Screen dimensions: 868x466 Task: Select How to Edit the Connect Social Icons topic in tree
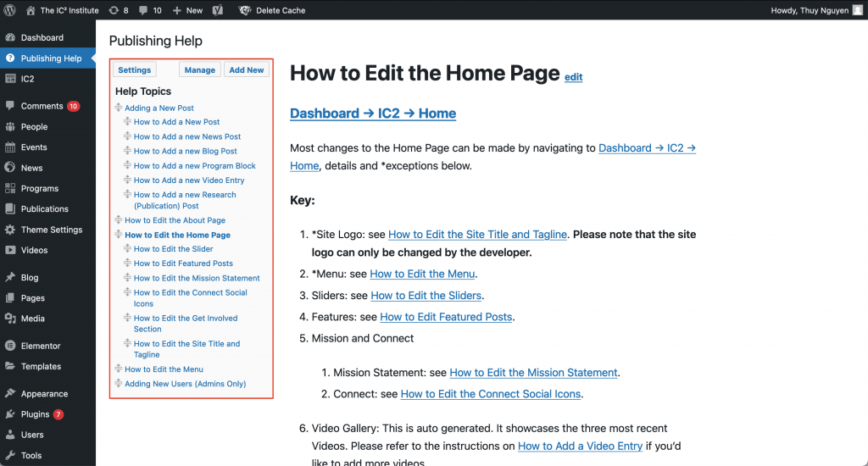[x=191, y=297]
